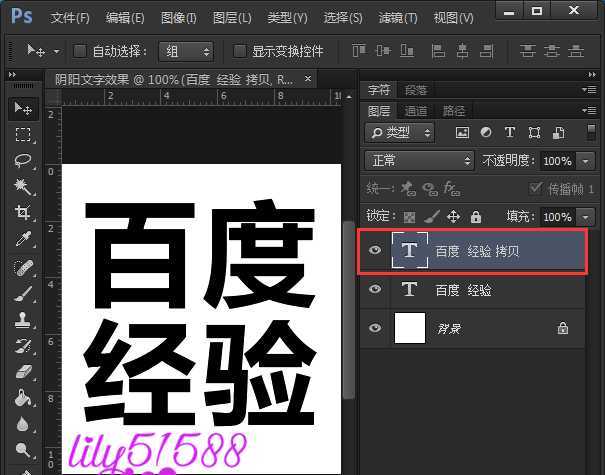Select the Lasso tool
Image resolution: width=605 pixels, height=475 pixels.
[23, 160]
